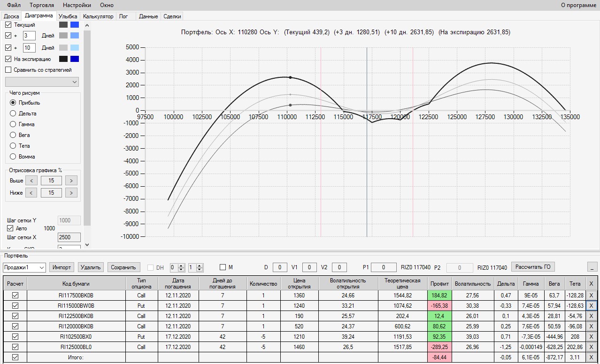Select the Тета radio option
This screenshot has width=600, height=364.
coord(13,146)
